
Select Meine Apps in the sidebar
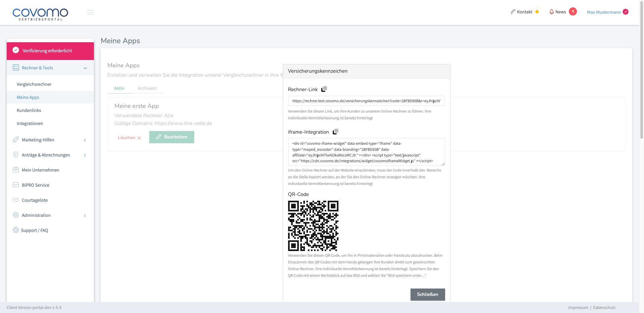point(28,97)
